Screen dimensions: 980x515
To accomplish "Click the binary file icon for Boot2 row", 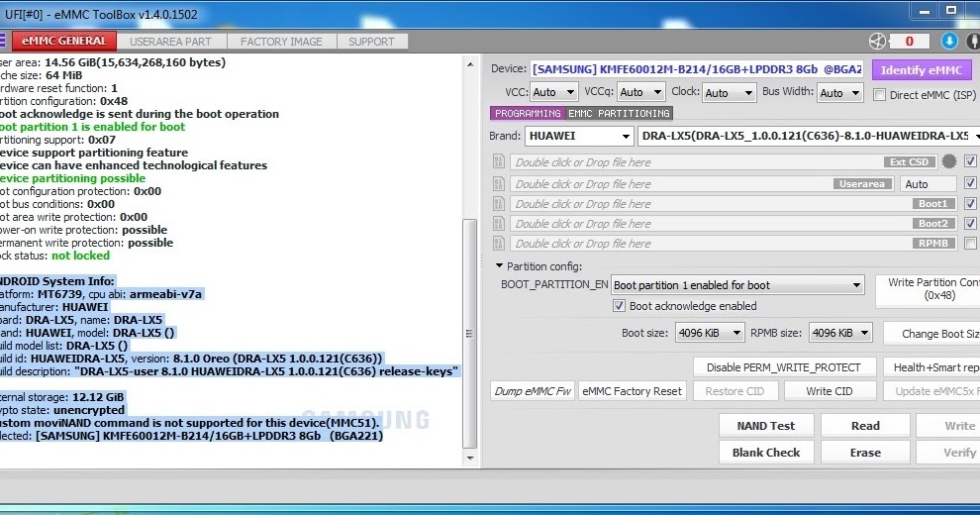I will tap(498, 223).
